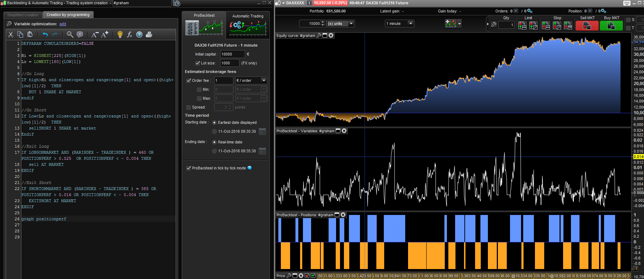
Task: Open the (x) units dropdown
Action: coord(351,23)
